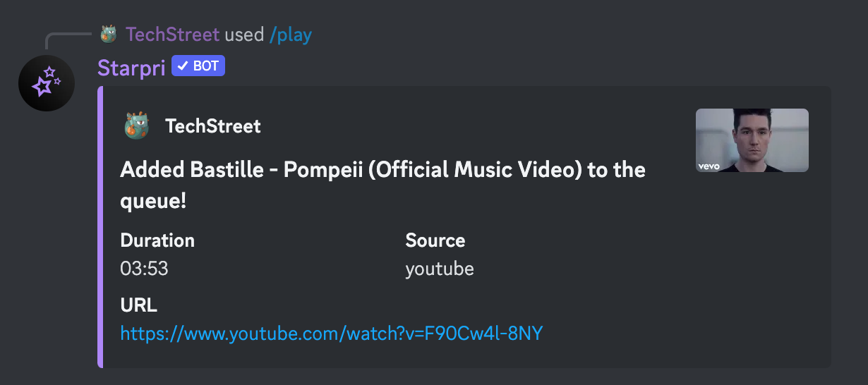
Task: Click the vevo logo on the video thumbnail
Action: tap(708, 166)
